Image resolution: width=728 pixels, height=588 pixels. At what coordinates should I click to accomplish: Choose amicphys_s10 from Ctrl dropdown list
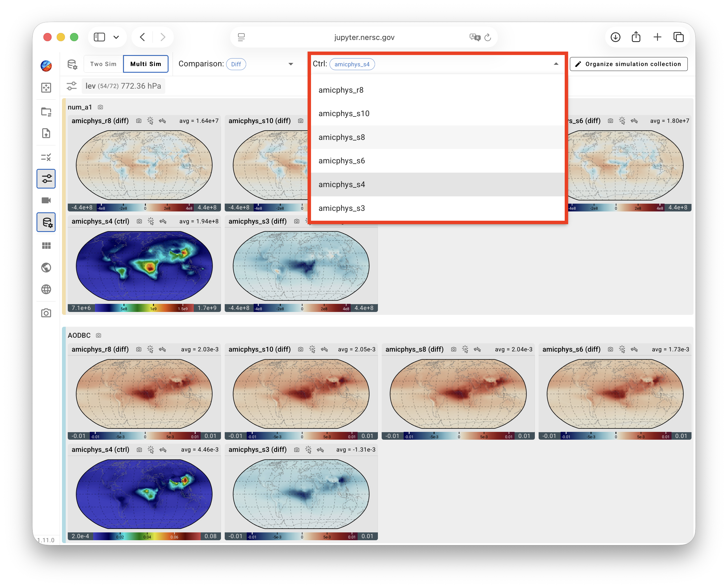(x=438, y=114)
